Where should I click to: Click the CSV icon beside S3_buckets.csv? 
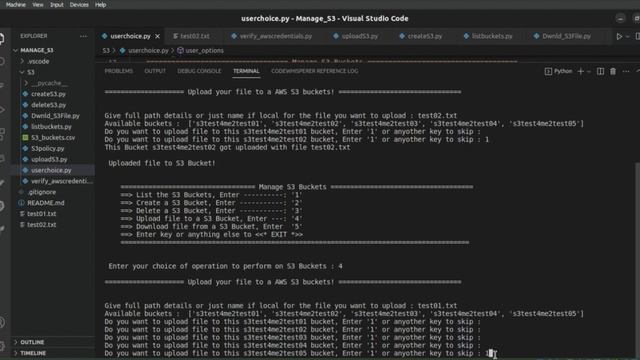[x=25, y=138]
